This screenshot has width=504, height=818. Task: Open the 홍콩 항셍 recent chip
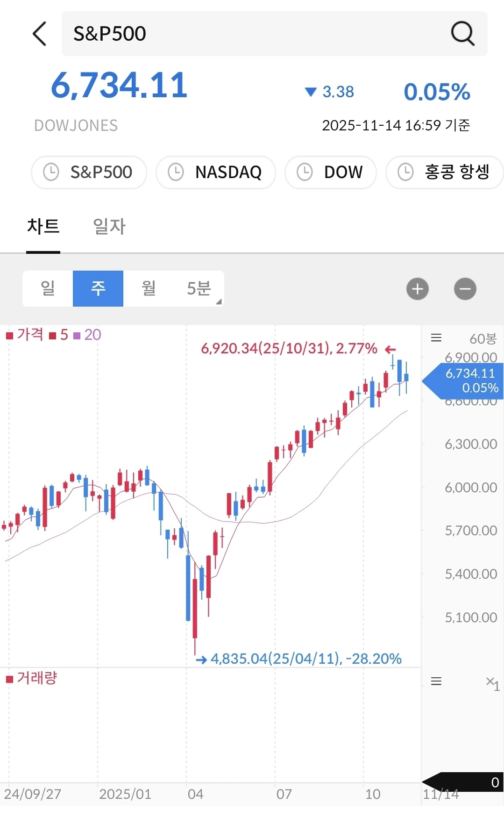[x=445, y=172]
